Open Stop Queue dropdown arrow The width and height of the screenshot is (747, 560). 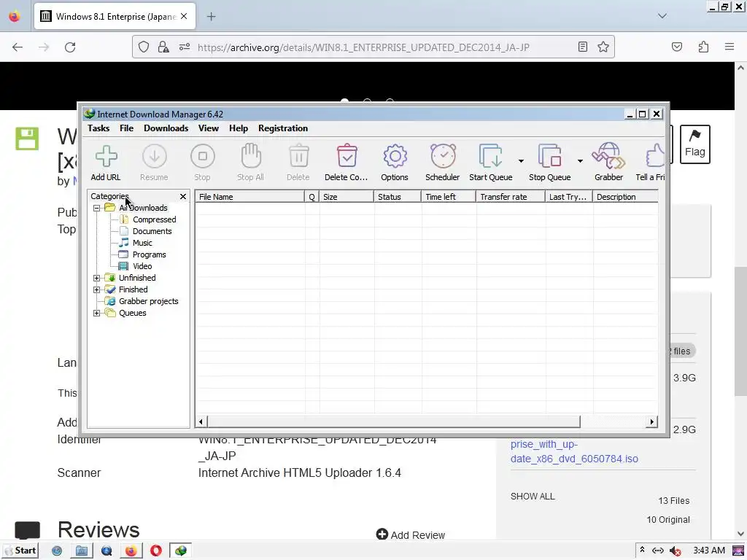point(580,161)
